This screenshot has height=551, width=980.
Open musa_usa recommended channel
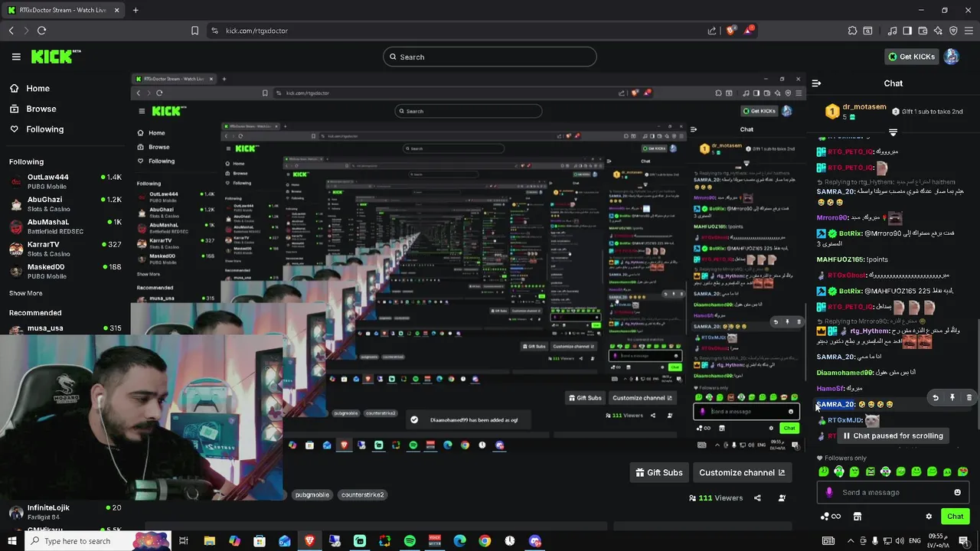click(x=65, y=328)
